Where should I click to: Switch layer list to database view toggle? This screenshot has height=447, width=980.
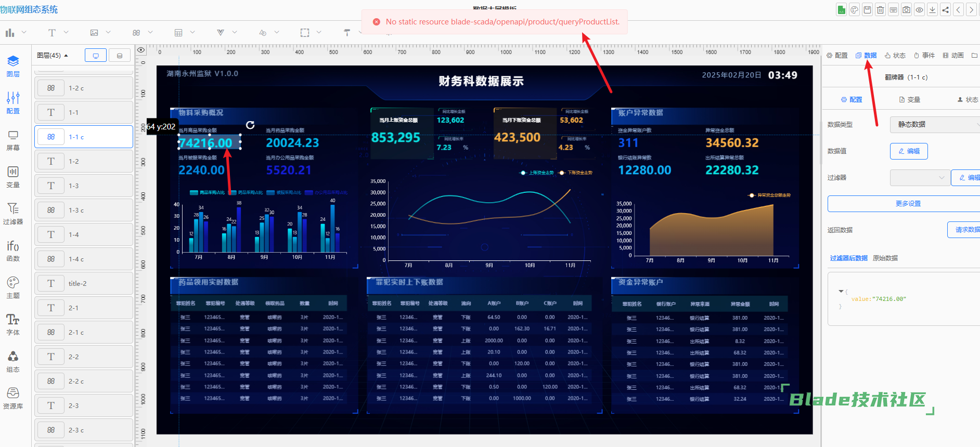120,56
